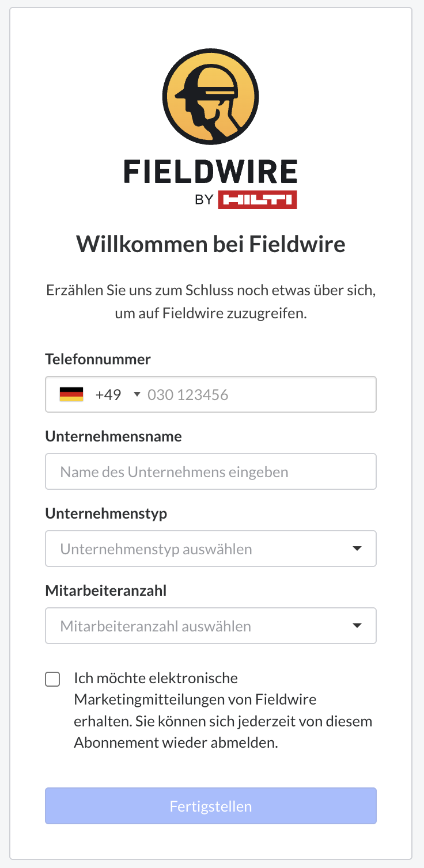
Task: Click the Unternehmenstyp label
Action: 106,513
